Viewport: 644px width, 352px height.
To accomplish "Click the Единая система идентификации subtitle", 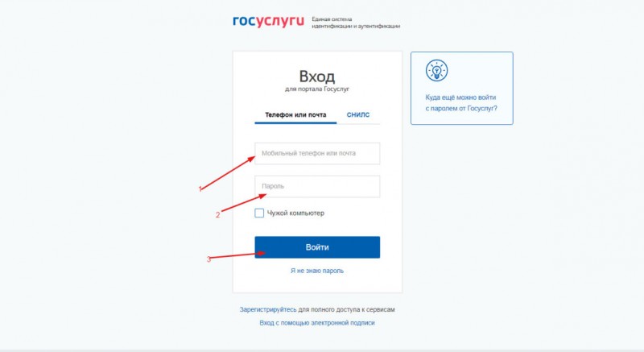I will tap(356, 23).
